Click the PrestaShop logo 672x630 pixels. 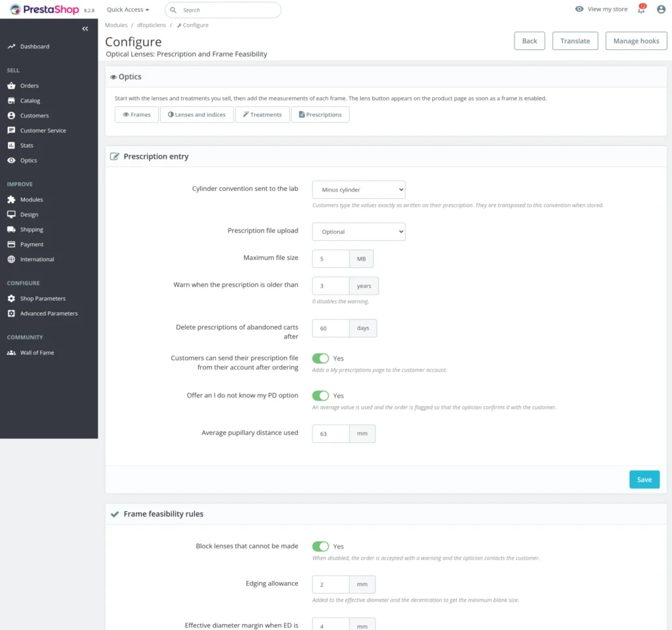coord(44,9)
